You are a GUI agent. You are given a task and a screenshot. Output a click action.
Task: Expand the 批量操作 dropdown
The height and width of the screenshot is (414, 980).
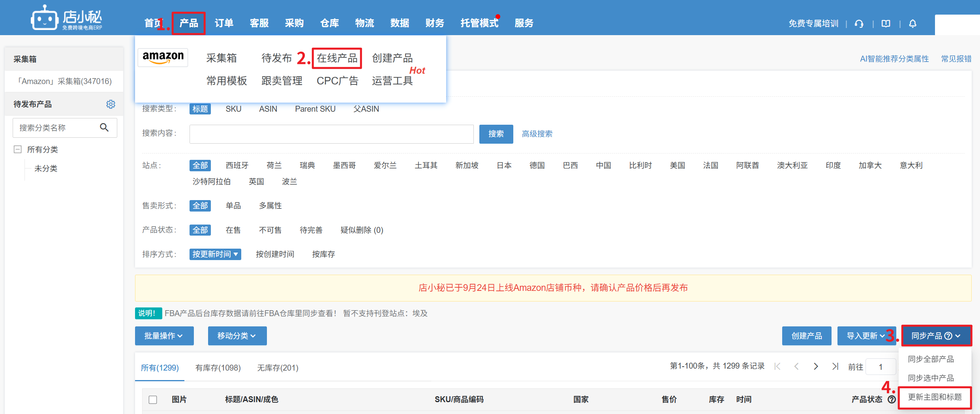(x=164, y=336)
